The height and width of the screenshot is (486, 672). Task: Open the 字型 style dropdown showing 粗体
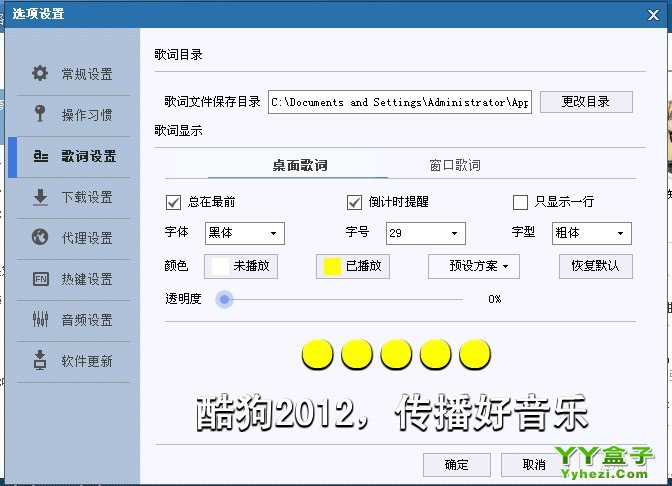(x=591, y=233)
